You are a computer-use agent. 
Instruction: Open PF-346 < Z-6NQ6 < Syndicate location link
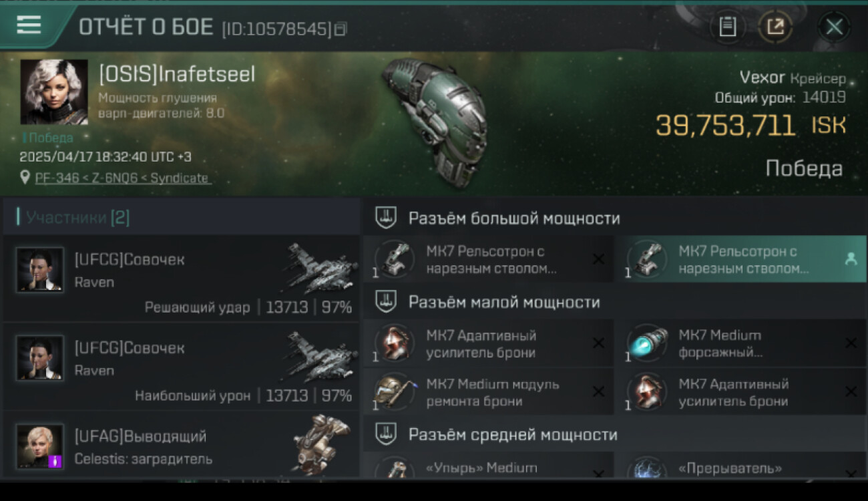pyautogui.click(x=122, y=178)
